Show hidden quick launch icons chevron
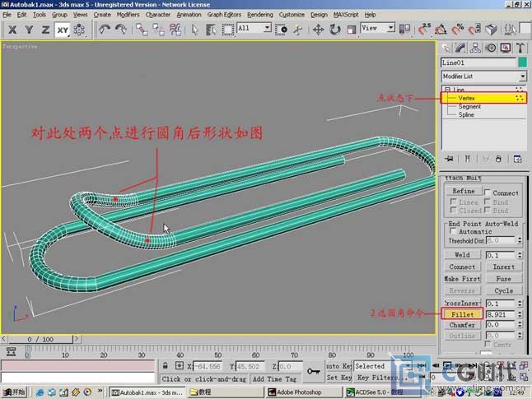Screen dimensions: 532x399 click(x=100, y=391)
